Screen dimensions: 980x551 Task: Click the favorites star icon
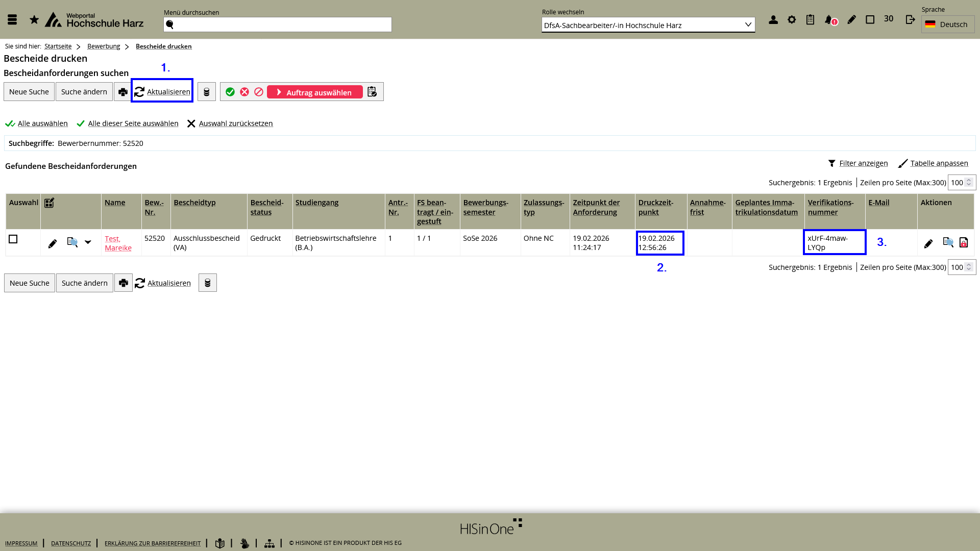34,20
